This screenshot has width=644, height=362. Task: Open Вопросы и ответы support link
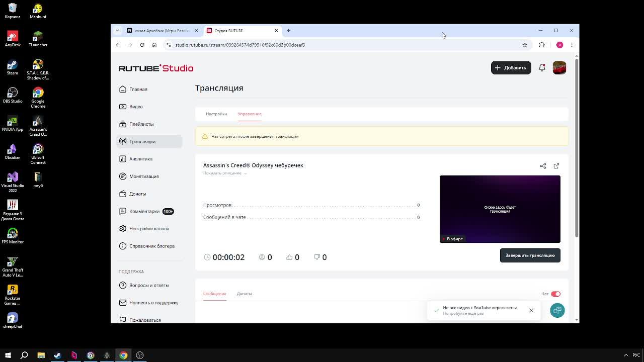[144, 285]
